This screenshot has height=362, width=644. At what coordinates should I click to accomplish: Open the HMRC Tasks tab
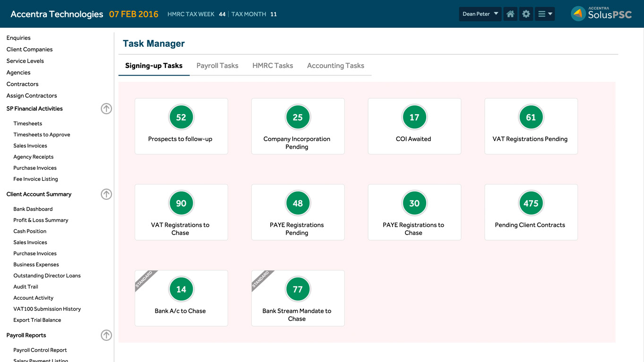coord(273,66)
